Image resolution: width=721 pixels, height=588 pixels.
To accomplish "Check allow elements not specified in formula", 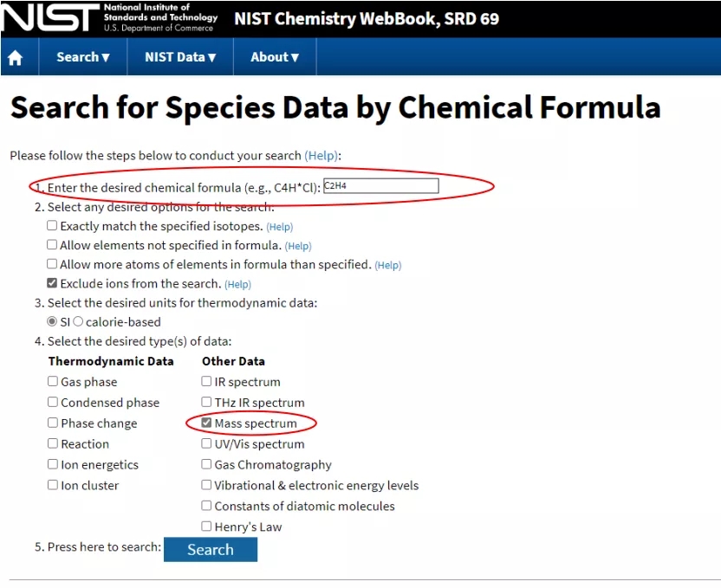I will pos(53,245).
